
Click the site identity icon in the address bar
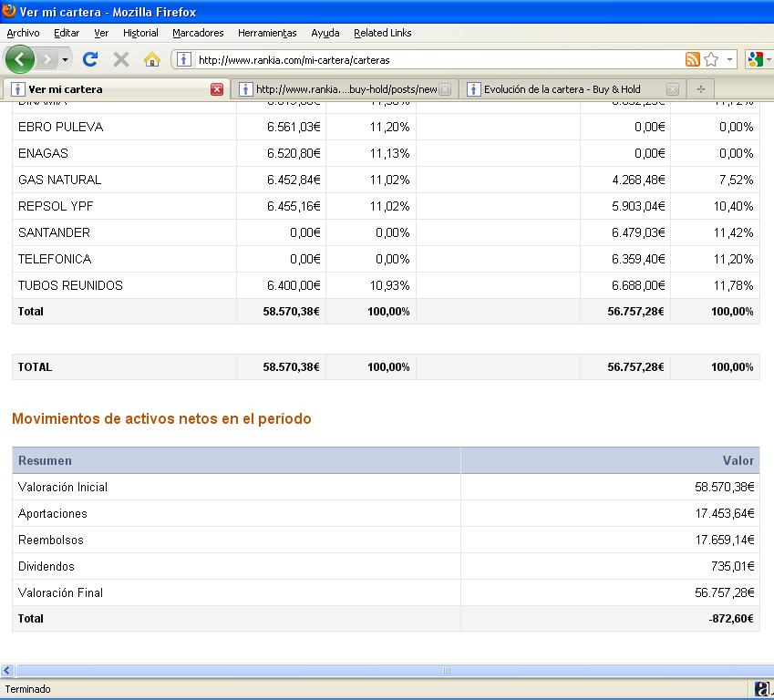point(183,60)
